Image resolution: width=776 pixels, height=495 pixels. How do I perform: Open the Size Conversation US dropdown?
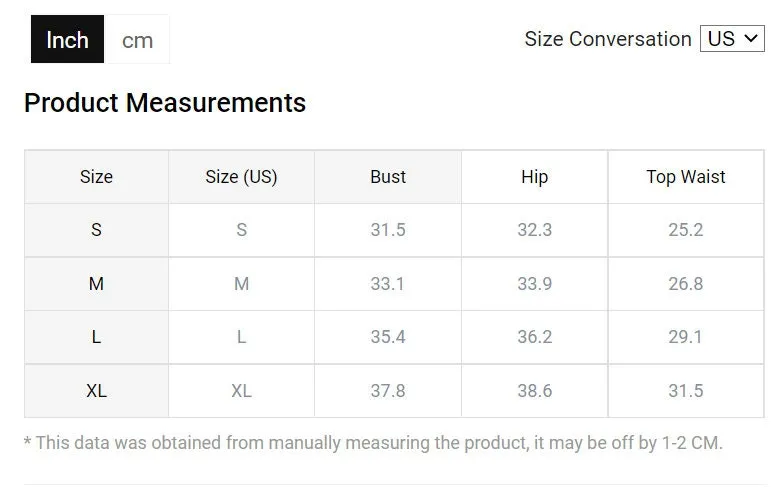click(x=732, y=39)
